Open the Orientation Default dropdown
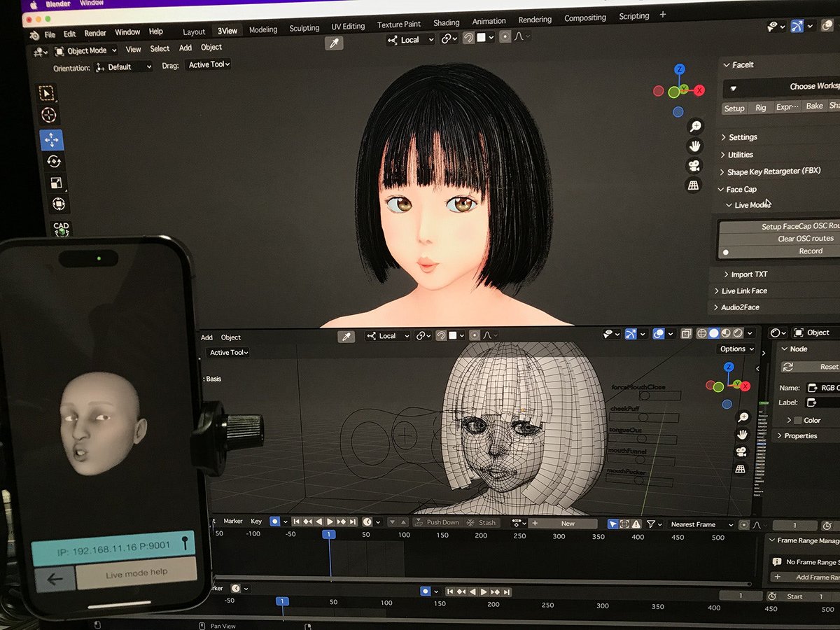The width and height of the screenshot is (840, 630). [123, 67]
